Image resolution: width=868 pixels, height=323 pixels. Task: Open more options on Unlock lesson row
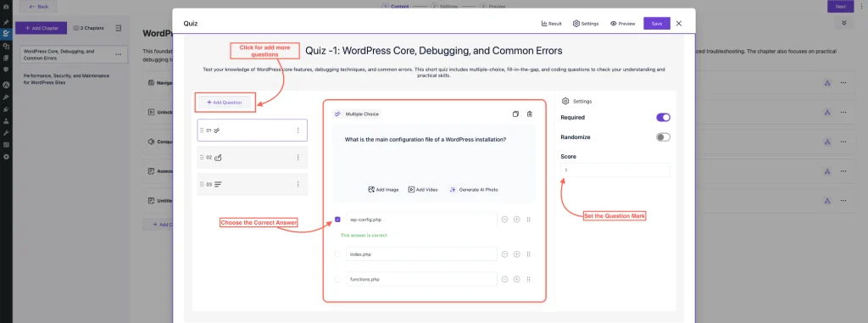[x=843, y=112]
